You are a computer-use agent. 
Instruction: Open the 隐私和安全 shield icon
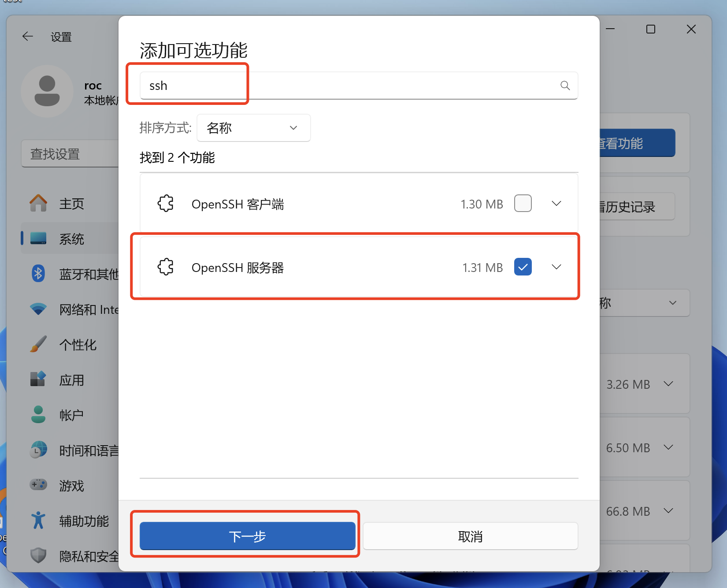tap(38, 555)
